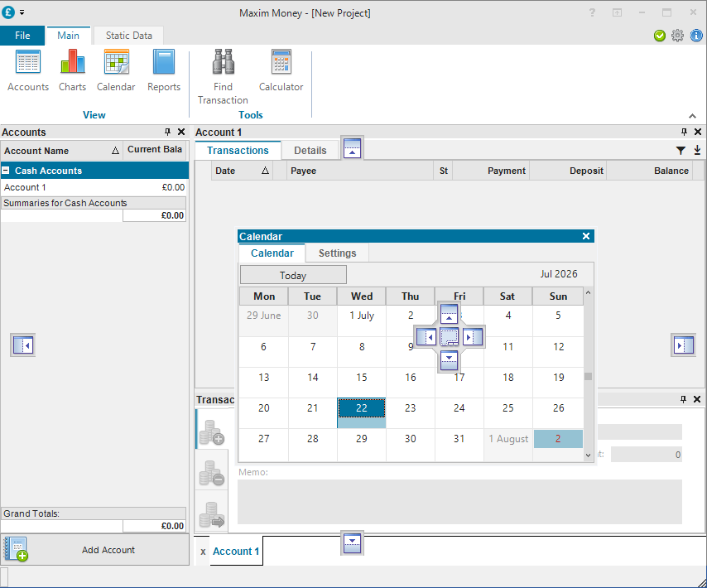This screenshot has width=707, height=588.
Task: Click the Today button
Action: tap(293, 275)
